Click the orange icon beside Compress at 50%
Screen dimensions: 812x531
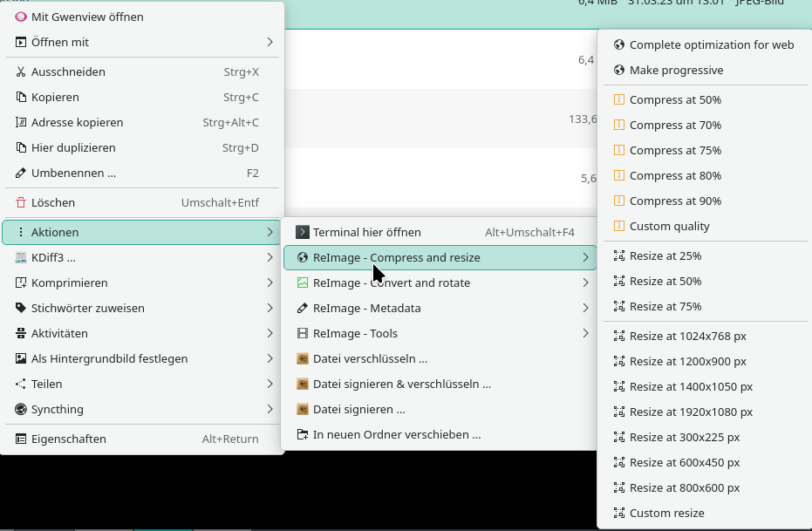[619, 99]
